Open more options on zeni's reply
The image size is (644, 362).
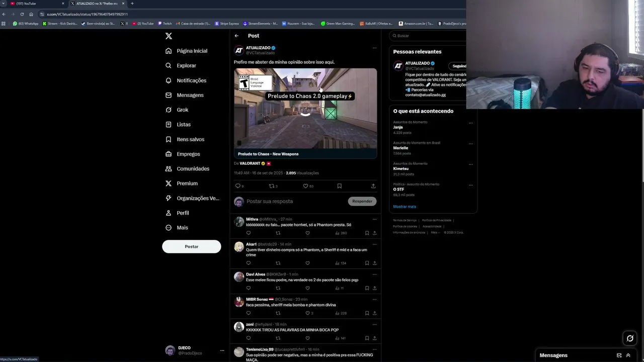374,324
